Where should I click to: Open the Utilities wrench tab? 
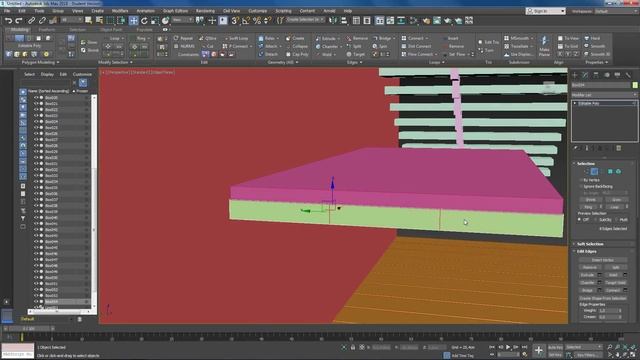tap(628, 75)
